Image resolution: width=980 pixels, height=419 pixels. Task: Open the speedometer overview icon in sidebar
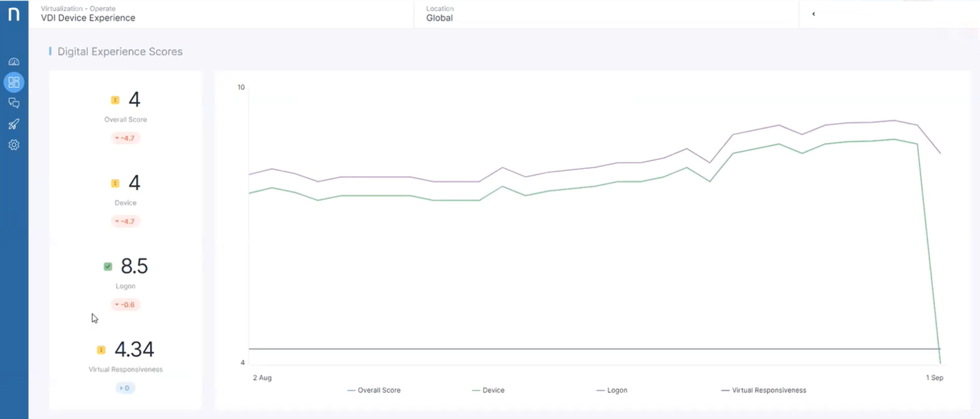[14, 62]
